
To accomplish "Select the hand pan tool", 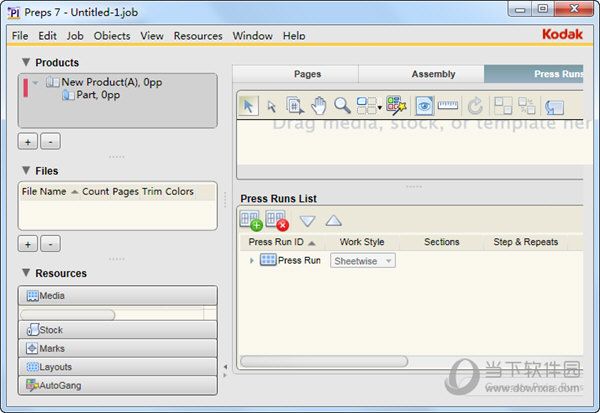I will (318, 106).
